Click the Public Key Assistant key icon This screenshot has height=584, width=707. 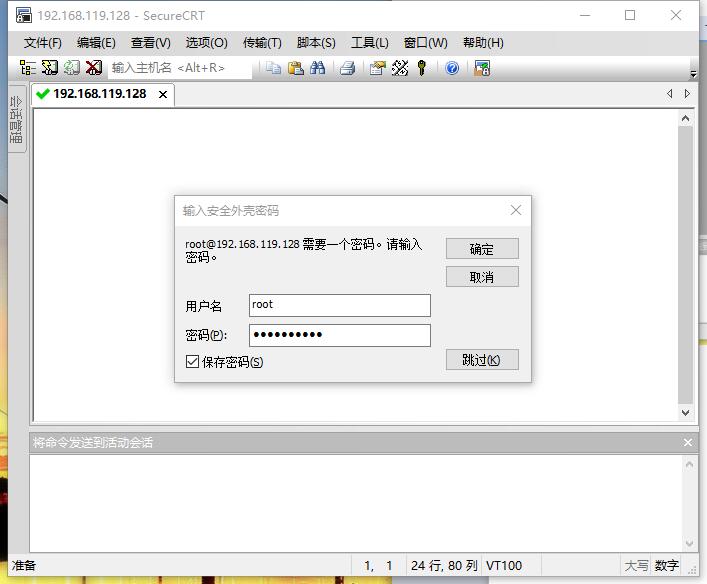click(x=422, y=68)
